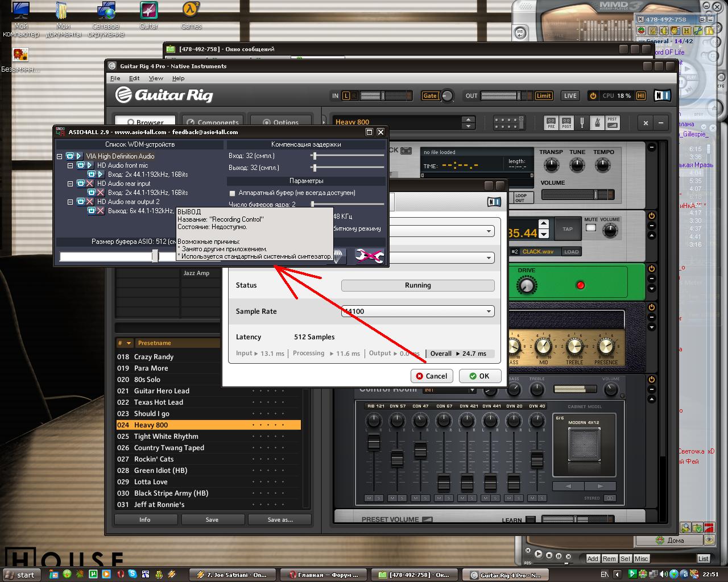
Task: Open My Computer desktop icon
Action: 21,19
